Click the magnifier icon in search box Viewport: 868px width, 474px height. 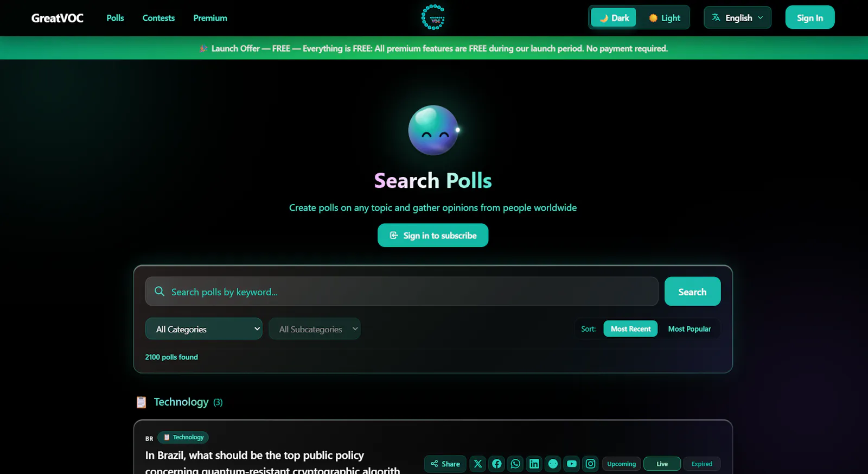click(x=159, y=292)
